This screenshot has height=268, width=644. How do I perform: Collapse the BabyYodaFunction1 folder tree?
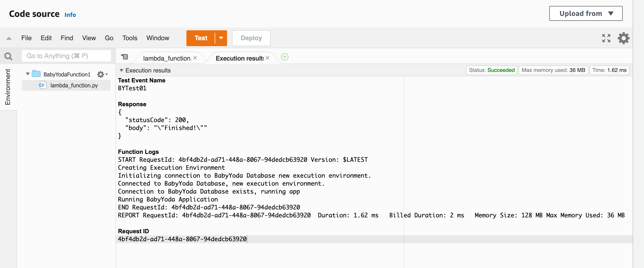tap(28, 74)
